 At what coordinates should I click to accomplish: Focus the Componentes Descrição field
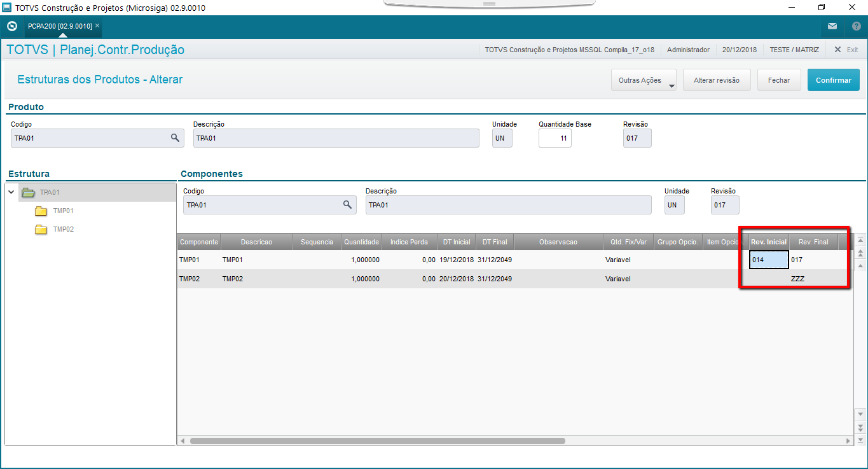(509, 205)
